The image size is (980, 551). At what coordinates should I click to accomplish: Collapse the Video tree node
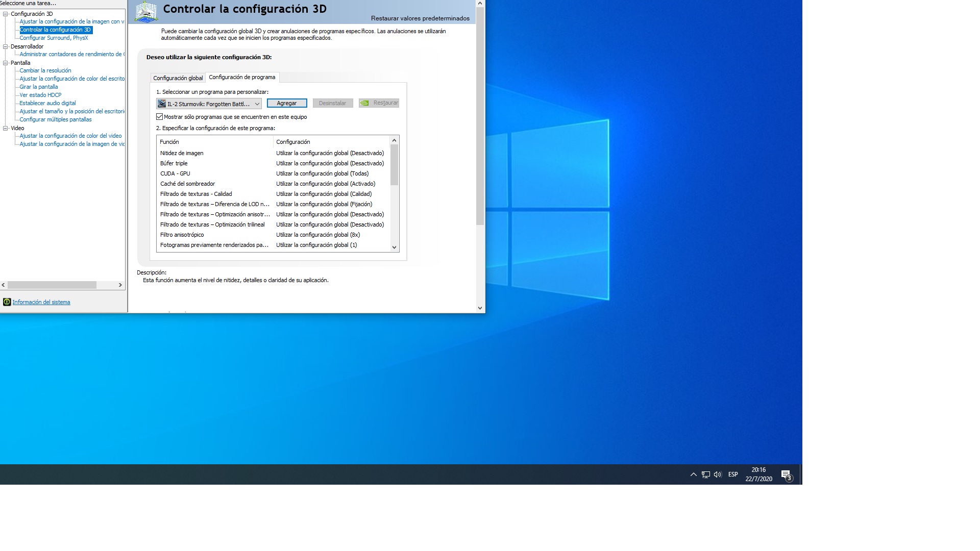(x=6, y=128)
